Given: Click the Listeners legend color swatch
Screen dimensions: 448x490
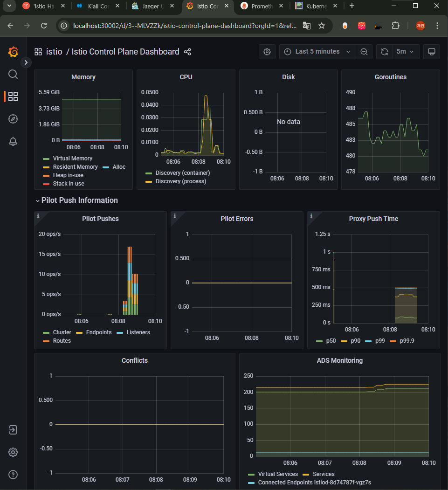Looking at the screenshot, I should [120, 333].
